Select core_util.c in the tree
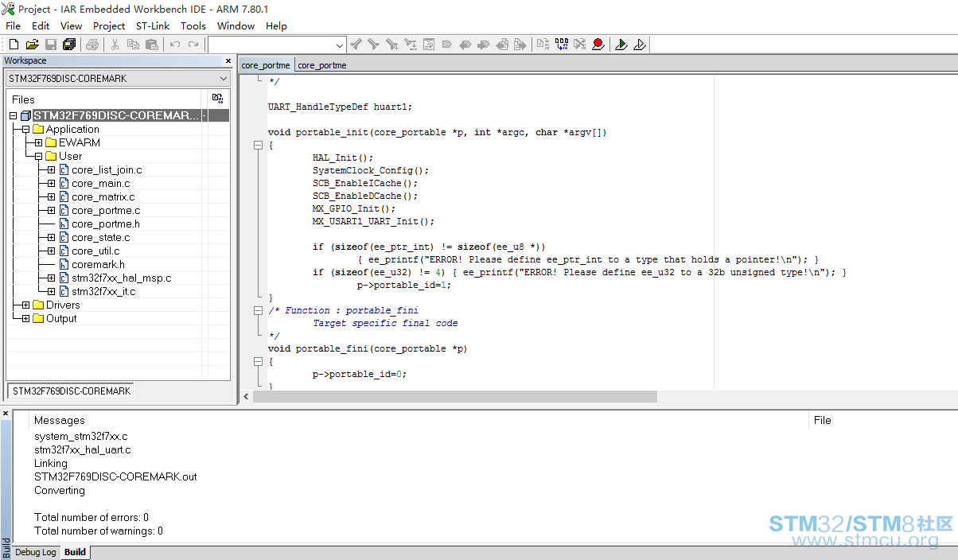 (95, 251)
